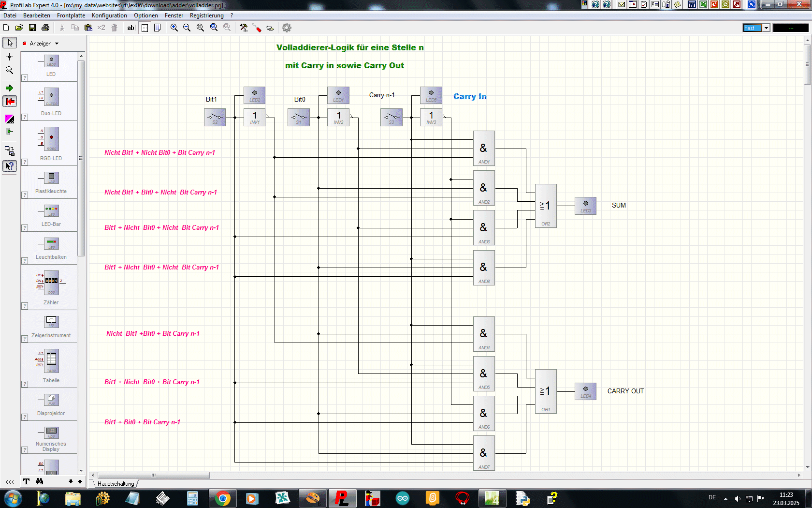
Task: Click the vertical canvas scrollbar thumb
Action: click(807, 64)
